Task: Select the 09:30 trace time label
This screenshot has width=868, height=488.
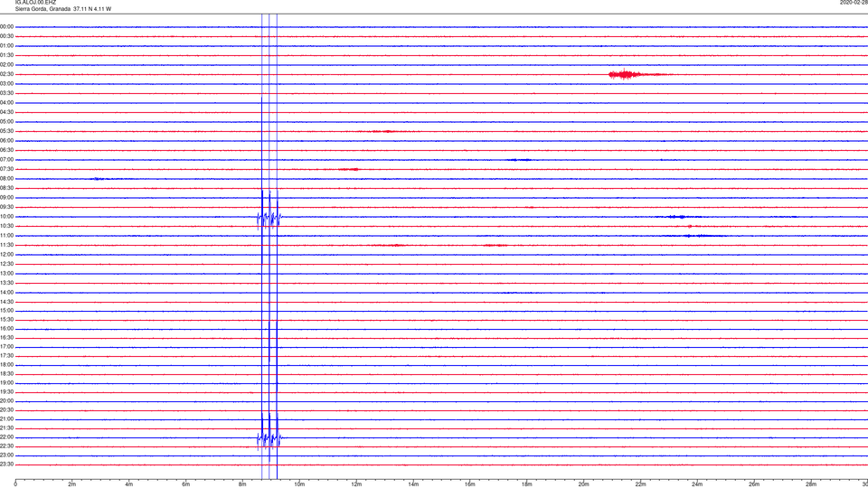Action: click(6, 207)
